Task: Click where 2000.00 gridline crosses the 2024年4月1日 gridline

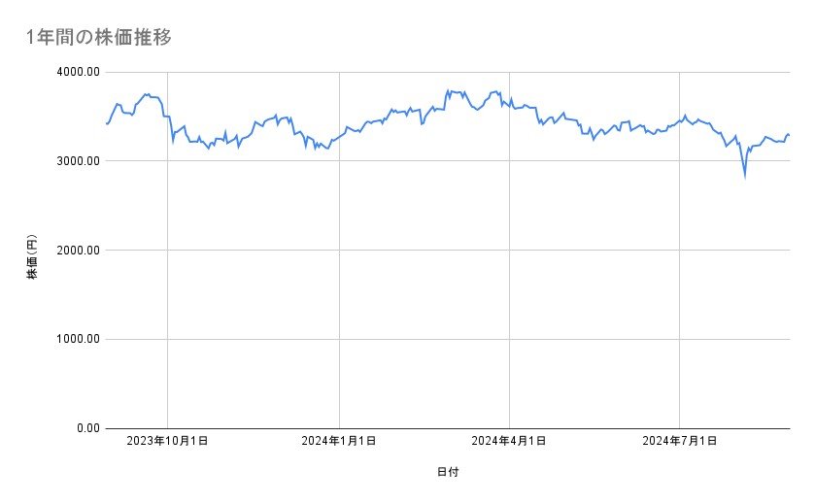Action: [x=509, y=251]
